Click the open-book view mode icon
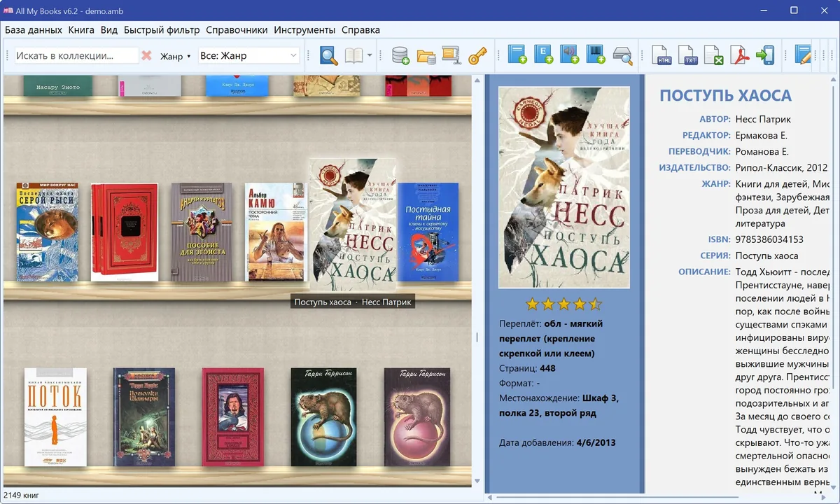The image size is (840, 504). click(x=354, y=55)
